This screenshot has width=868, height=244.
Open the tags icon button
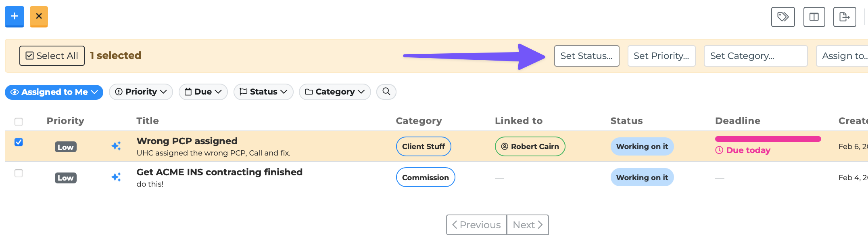(782, 17)
